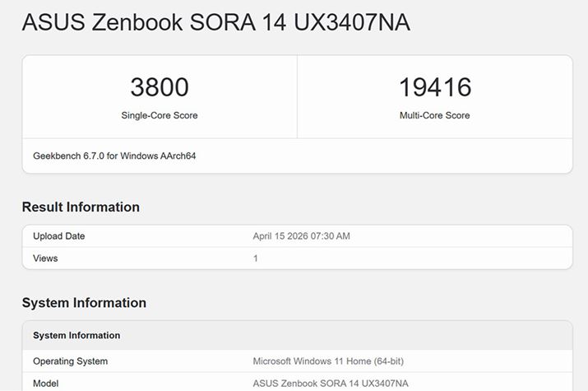
Task: Select the single-core score value 3800
Action: click(x=160, y=87)
